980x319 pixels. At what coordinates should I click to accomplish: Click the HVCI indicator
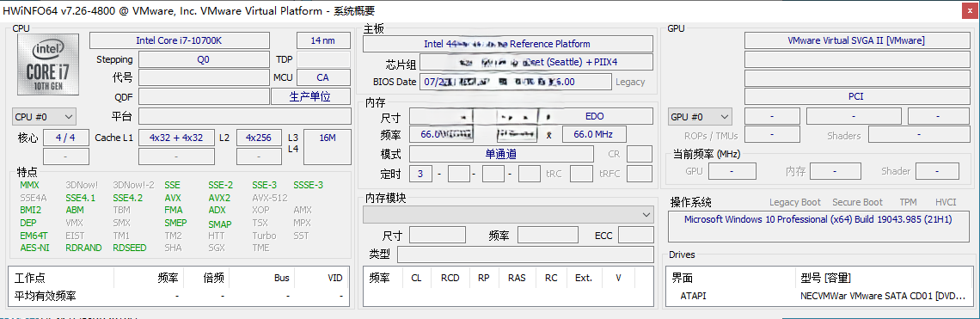pyautogui.click(x=946, y=202)
